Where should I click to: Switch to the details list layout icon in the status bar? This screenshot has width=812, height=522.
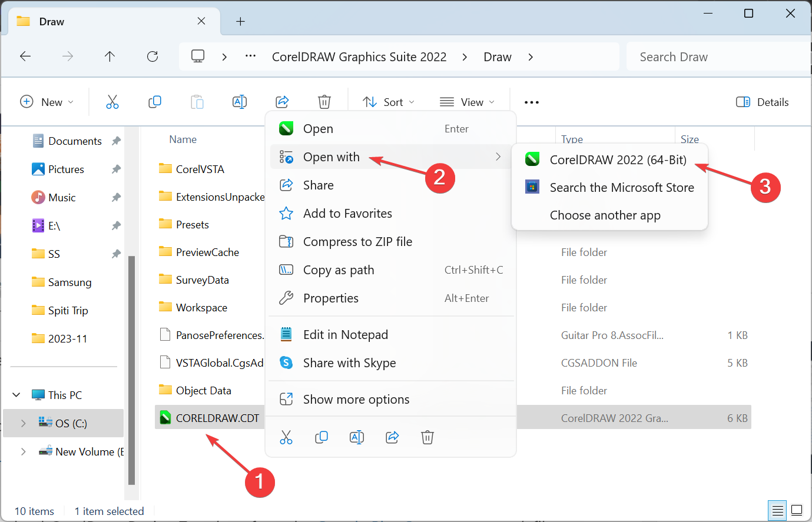coord(777,510)
